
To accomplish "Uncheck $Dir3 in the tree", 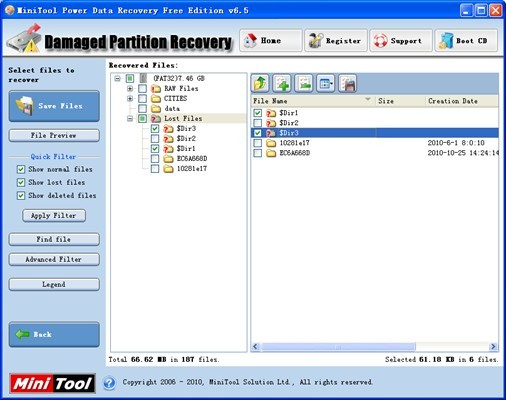I will tap(155, 129).
